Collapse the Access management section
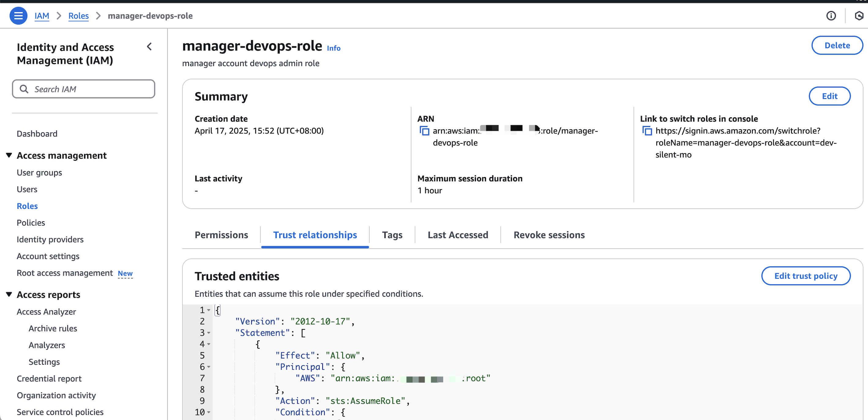The image size is (868, 420). tap(9, 156)
